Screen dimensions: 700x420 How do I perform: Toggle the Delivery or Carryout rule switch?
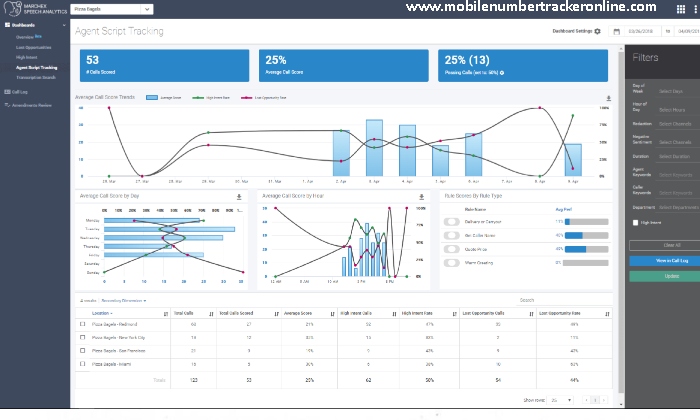[451, 220]
